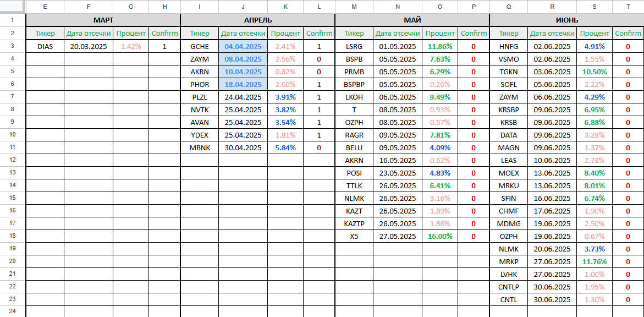Select the KAZTP ticker cell

point(354,223)
